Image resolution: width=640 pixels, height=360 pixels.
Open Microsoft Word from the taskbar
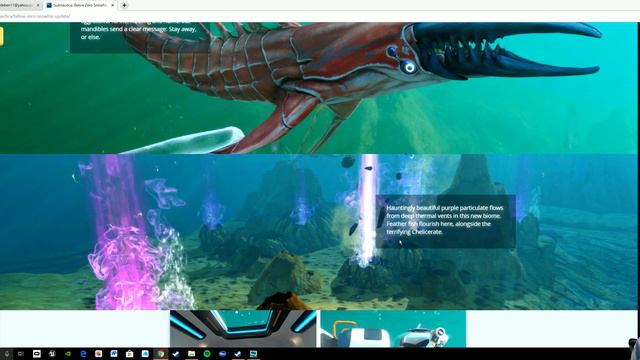point(114,354)
